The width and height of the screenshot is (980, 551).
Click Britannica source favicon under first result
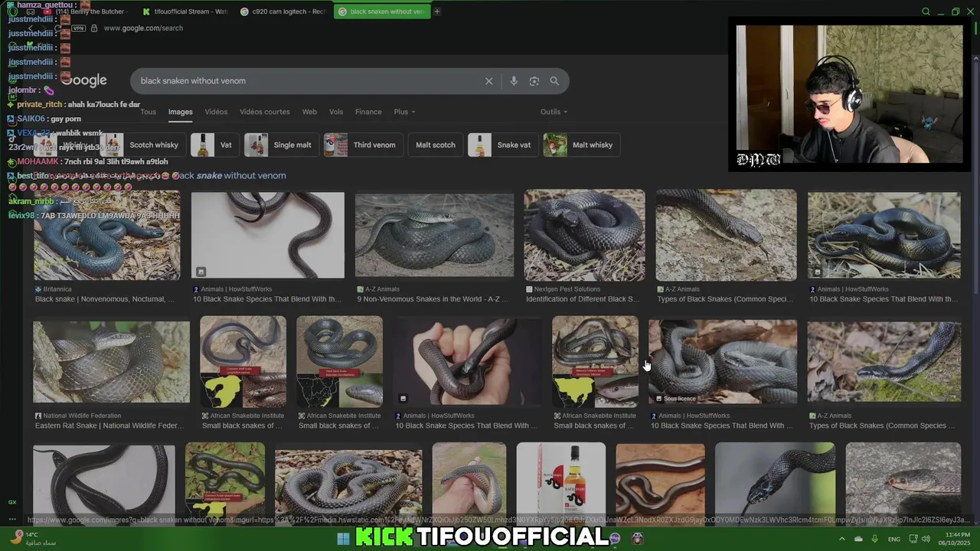coord(38,289)
